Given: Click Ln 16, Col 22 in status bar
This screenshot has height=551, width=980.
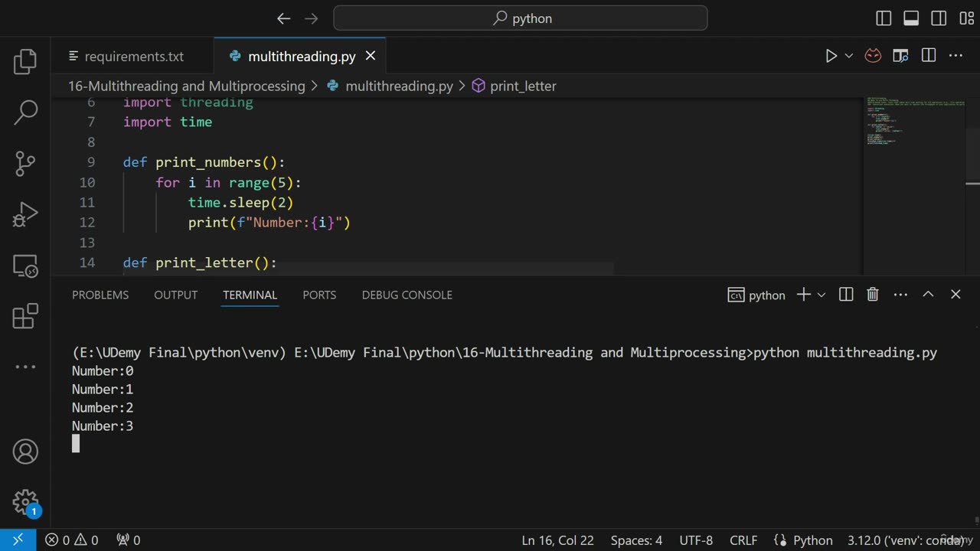Looking at the screenshot, I should pyautogui.click(x=557, y=540).
